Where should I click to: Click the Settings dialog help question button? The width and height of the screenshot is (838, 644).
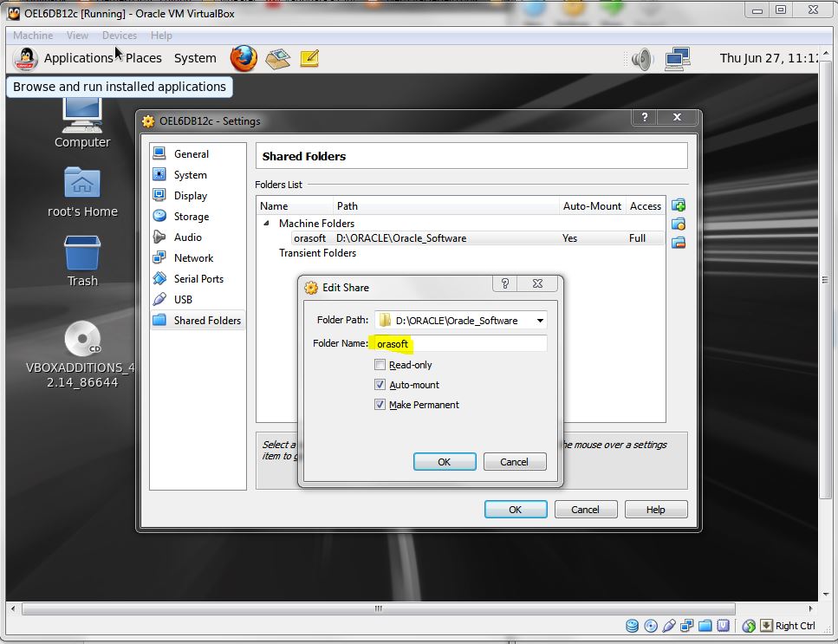click(x=645, y=117)
